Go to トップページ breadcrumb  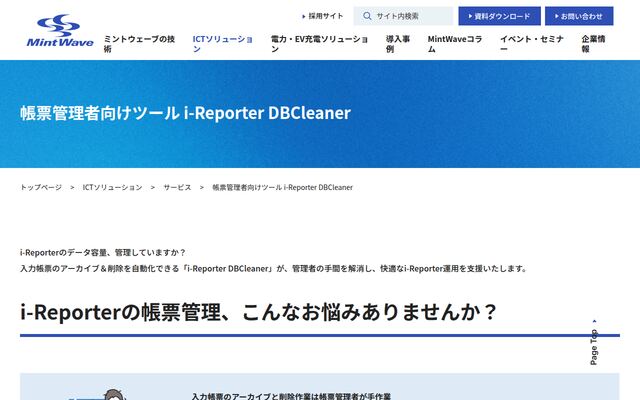click(41, 187)
